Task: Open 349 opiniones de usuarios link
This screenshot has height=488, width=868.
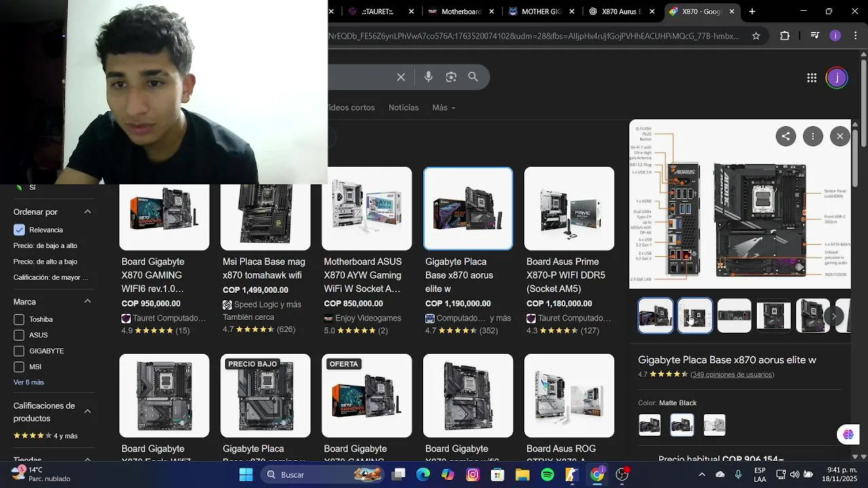Action: (732, 374)
